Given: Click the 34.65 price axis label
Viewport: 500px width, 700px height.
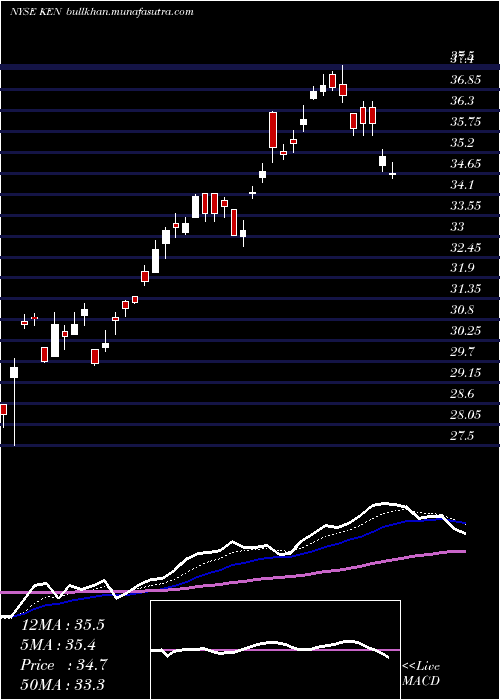Looking at the screenshot, I should click(465, 164).
